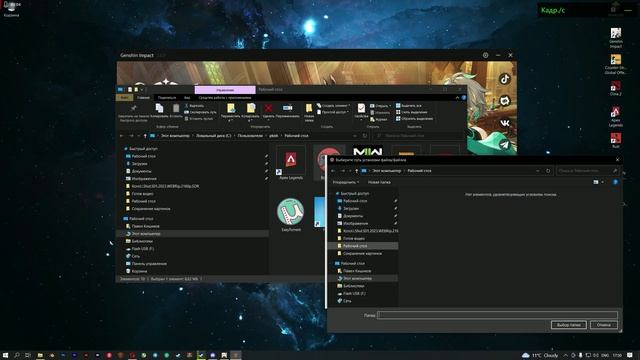Open the ribbon Open (Открыть) dropdown
This screenshot has height=360, width=640.
click(380, 106)
